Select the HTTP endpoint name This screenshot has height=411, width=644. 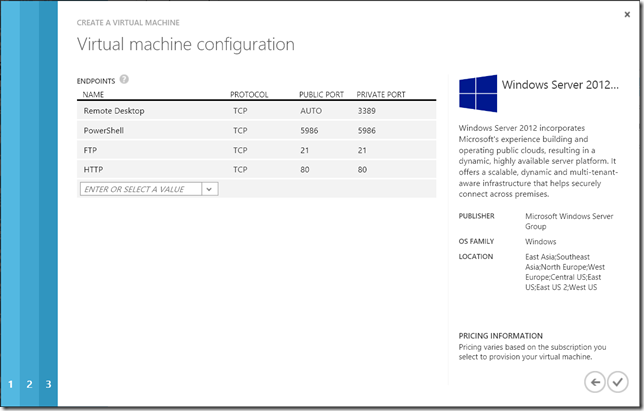(x=93, y=170)
